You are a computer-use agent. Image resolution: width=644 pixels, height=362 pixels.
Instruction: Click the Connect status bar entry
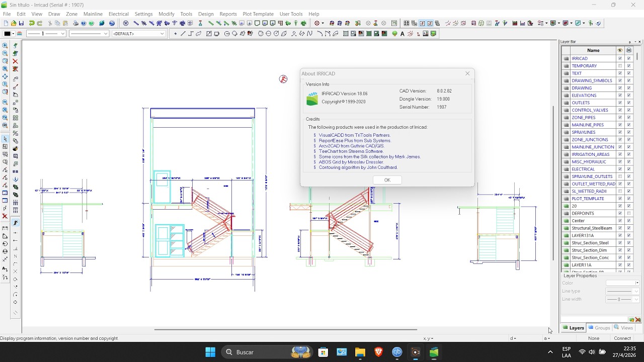(622, 338)
